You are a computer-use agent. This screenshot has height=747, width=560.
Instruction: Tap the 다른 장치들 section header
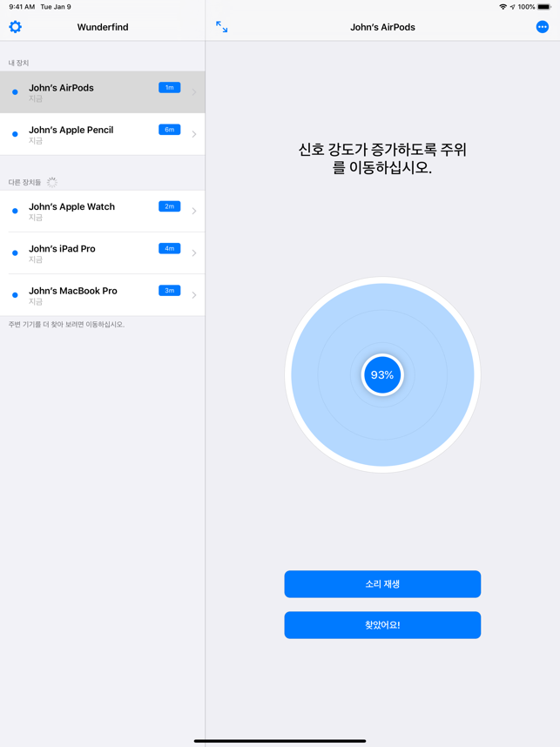coord(24,183)
